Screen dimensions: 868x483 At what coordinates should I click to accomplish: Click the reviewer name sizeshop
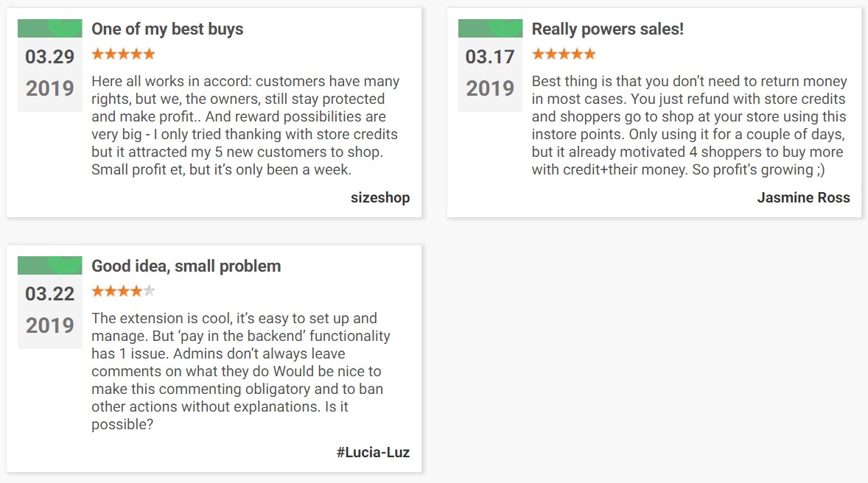point(380,197)
